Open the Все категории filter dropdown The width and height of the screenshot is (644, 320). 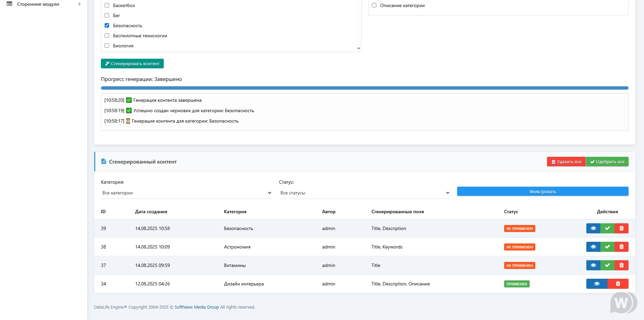pyautogui.click(x=186, y=193)
